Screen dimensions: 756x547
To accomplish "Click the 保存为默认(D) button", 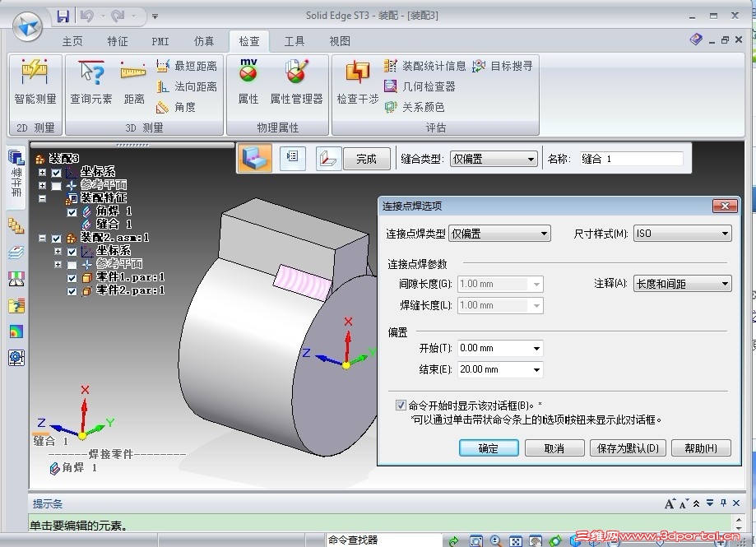I will 628,448.
